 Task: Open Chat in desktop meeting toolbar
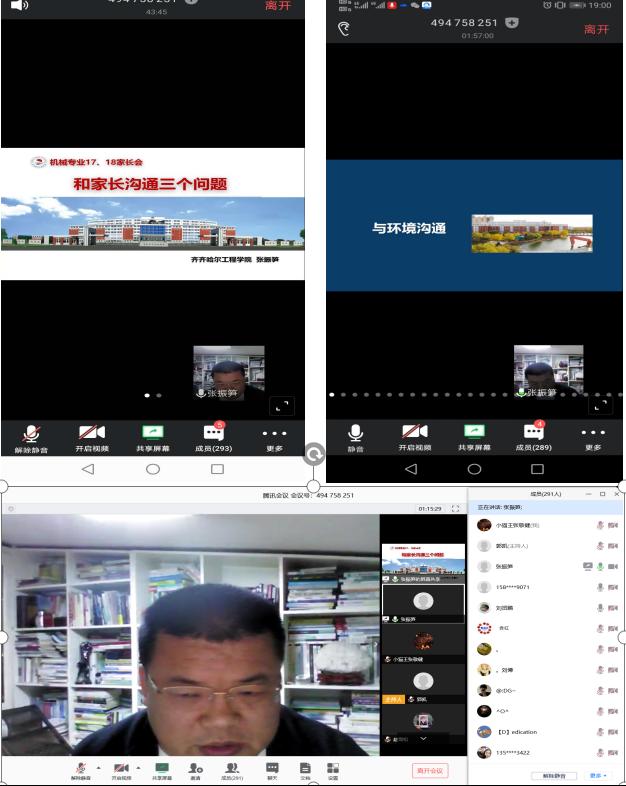click(271, 769)
